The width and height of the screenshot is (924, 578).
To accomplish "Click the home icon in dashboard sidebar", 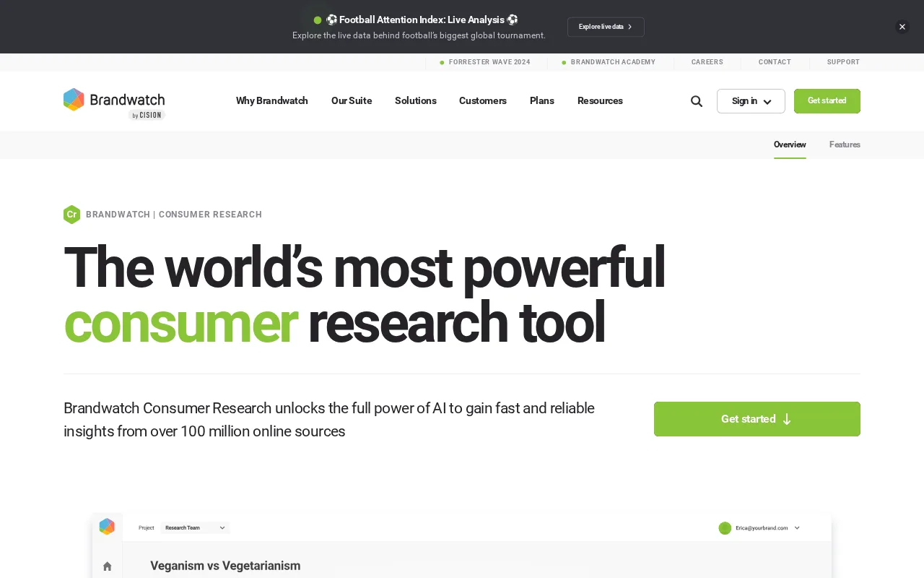I will [108, 566].
